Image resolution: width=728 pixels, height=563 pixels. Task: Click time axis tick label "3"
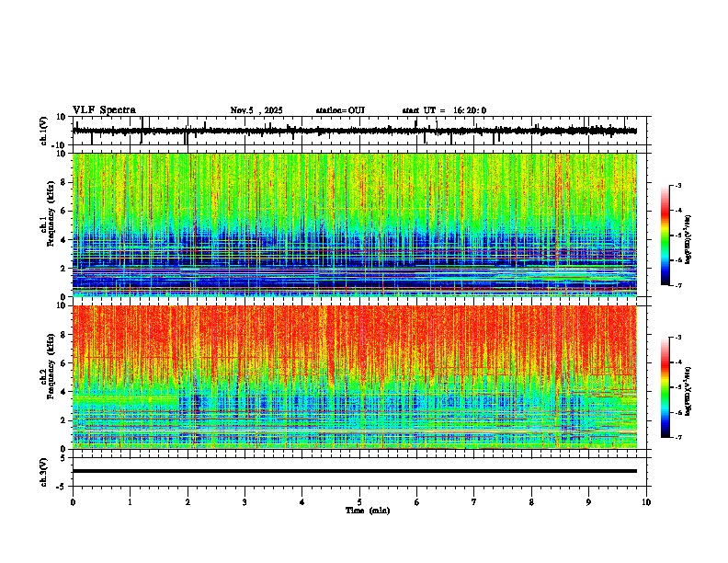point(245,502)
